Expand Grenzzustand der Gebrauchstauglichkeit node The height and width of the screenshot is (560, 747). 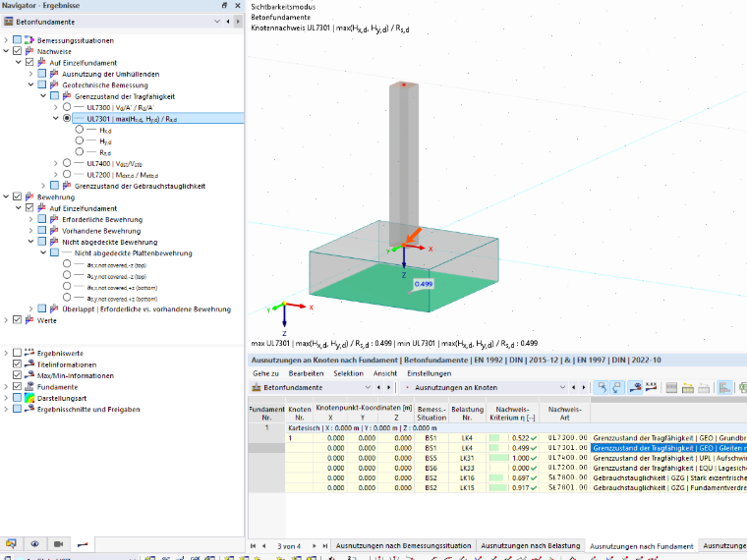[43, 186]
